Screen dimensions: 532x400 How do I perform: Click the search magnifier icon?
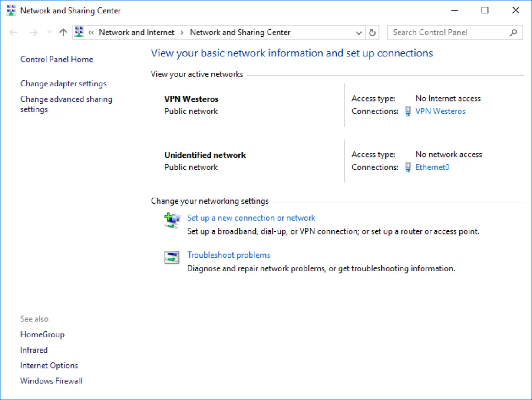tap(513, 32)
